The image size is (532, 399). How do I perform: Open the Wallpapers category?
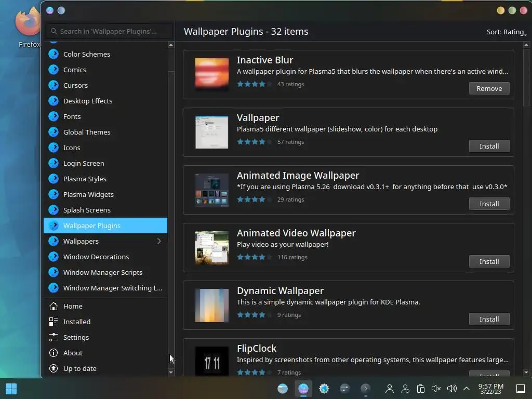(x=105, y=241)
